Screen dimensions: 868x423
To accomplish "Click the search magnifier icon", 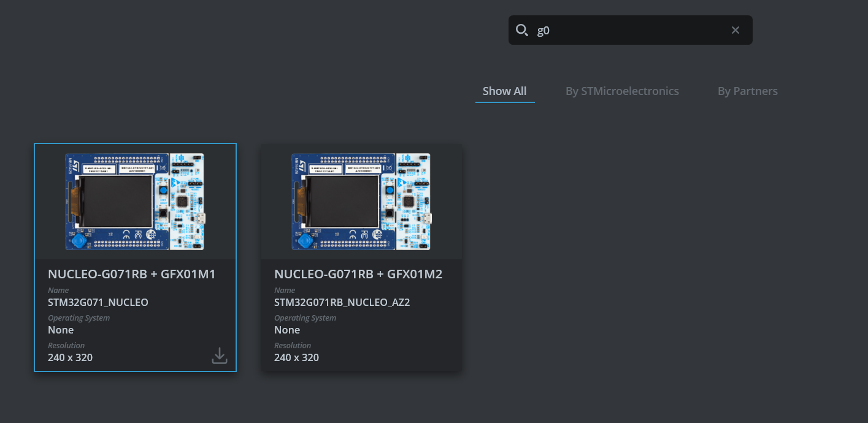I will 522,29.
